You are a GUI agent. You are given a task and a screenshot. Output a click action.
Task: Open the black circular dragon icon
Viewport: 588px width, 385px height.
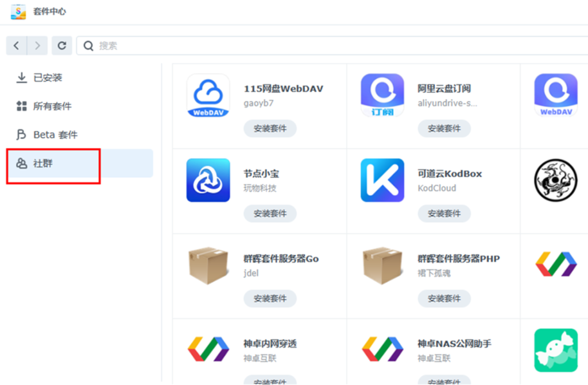(556, 180)
